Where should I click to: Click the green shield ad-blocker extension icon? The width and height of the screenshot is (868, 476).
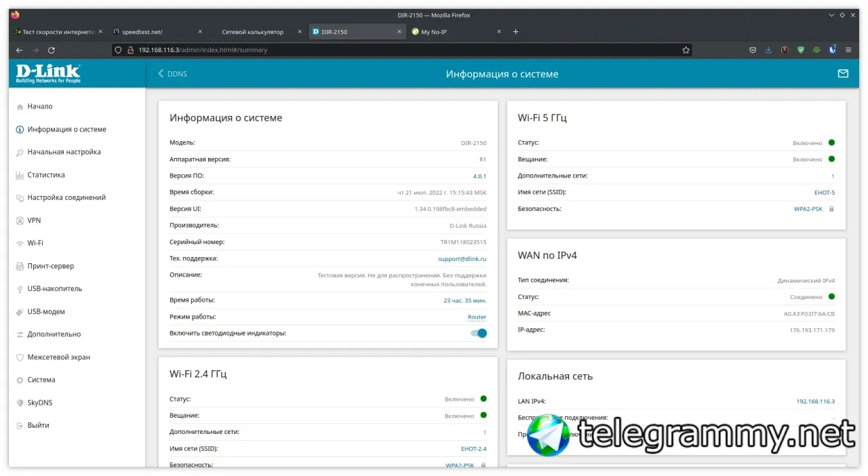point(800,50)
